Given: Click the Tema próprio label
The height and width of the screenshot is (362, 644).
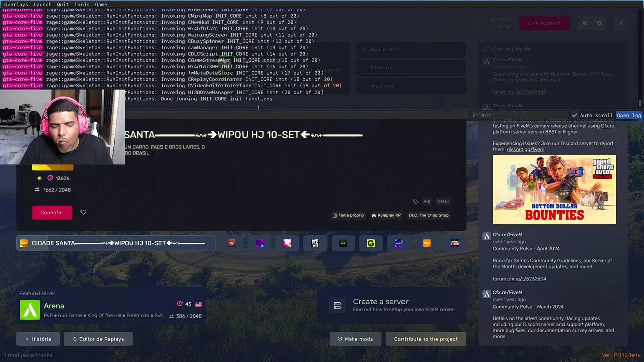Looking at the screenshot, I should pyautogui.click(x=348, y=215).
